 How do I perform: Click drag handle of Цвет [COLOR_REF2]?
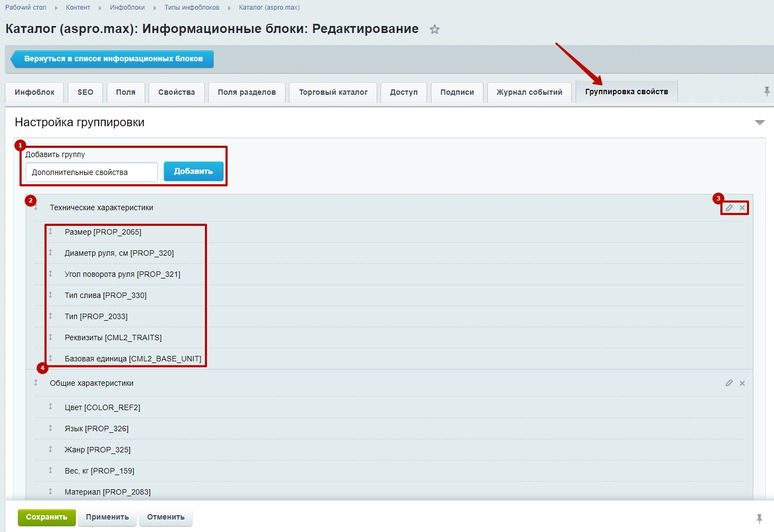tap(50, 407)
